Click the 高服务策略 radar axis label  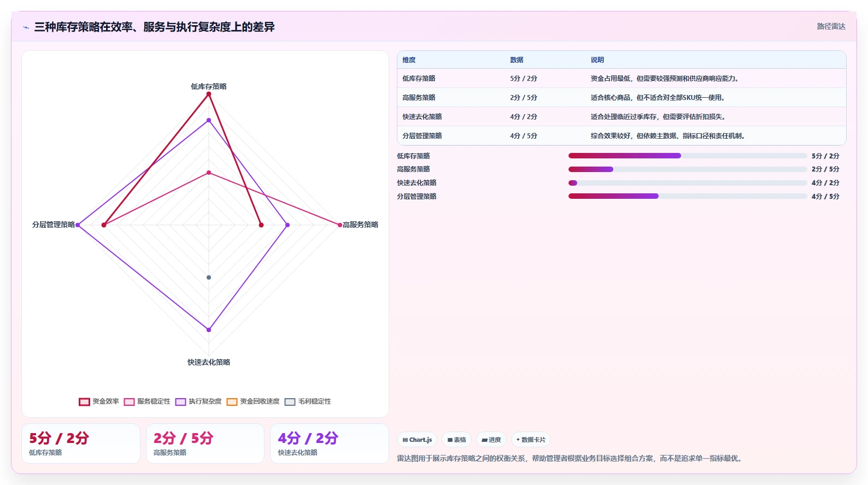(x=360, y=224)
